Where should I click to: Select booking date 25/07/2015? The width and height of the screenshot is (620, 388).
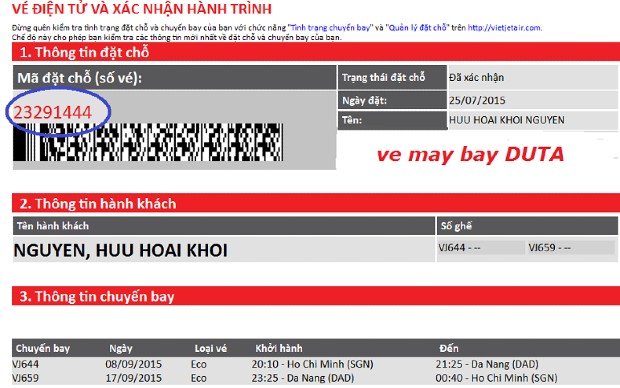[477, 100]
